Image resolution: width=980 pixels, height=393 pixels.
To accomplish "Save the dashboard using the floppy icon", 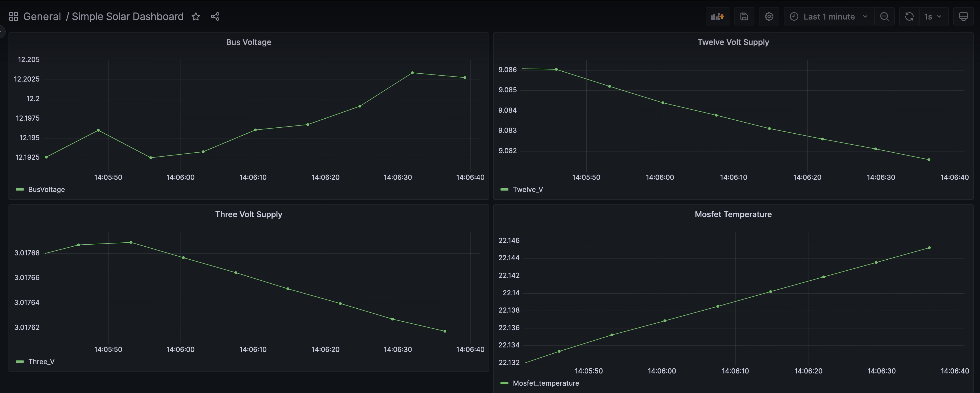I will [744, 16].
